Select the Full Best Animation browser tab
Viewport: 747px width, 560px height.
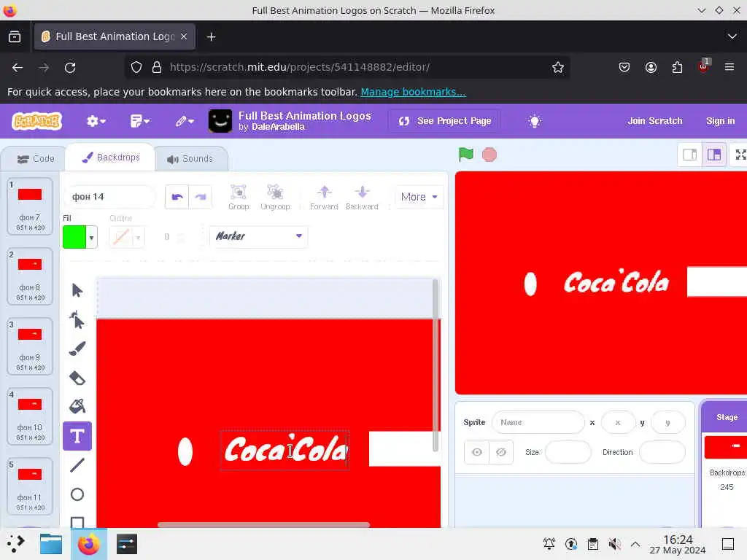coord(115,36)
